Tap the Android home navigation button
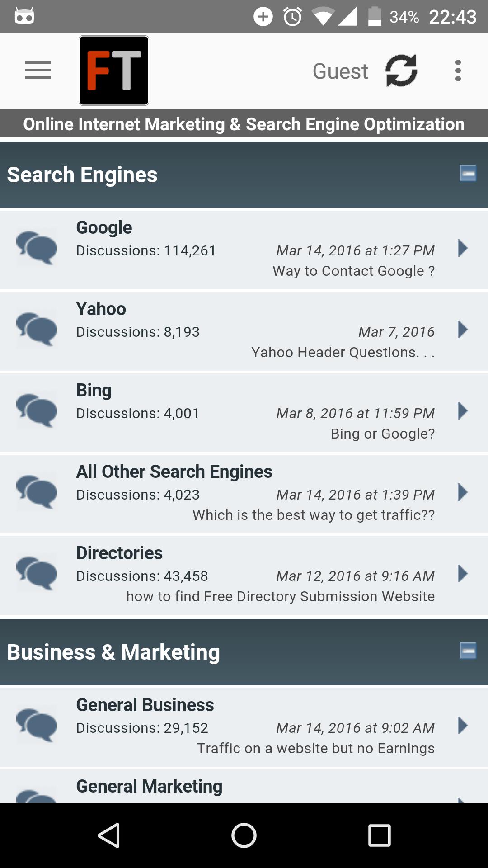The height and width of the screenshot is (868, 488). coord(244,835)
